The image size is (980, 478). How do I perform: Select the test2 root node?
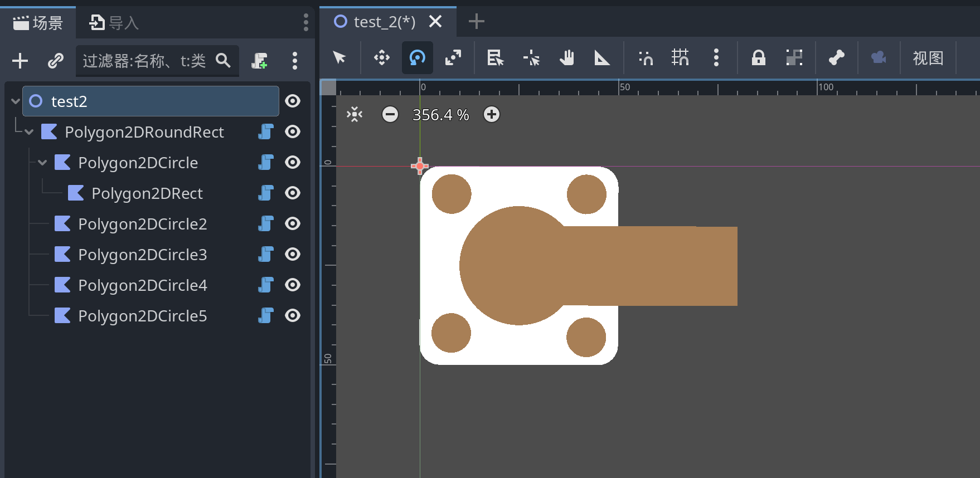click(151, 101)
